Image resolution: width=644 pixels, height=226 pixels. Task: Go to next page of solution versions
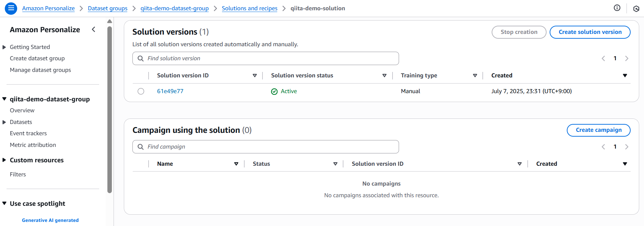coord(627,59)
